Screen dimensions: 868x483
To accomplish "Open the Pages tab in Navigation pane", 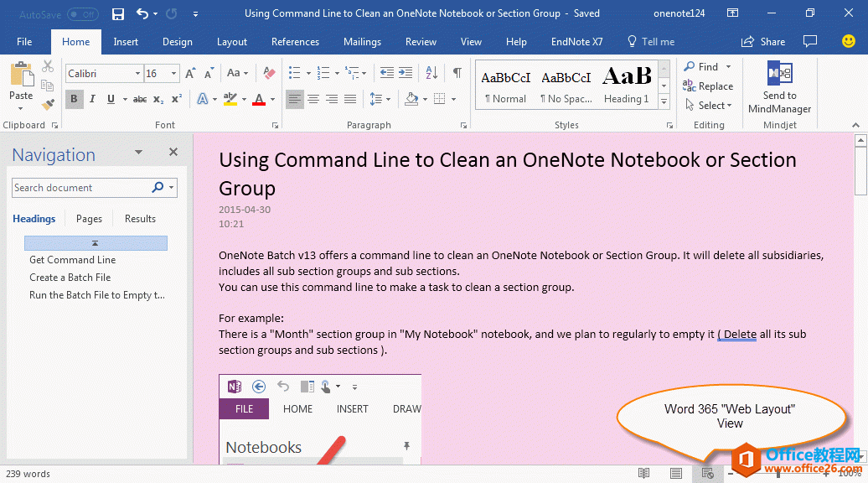I will 88,218.
